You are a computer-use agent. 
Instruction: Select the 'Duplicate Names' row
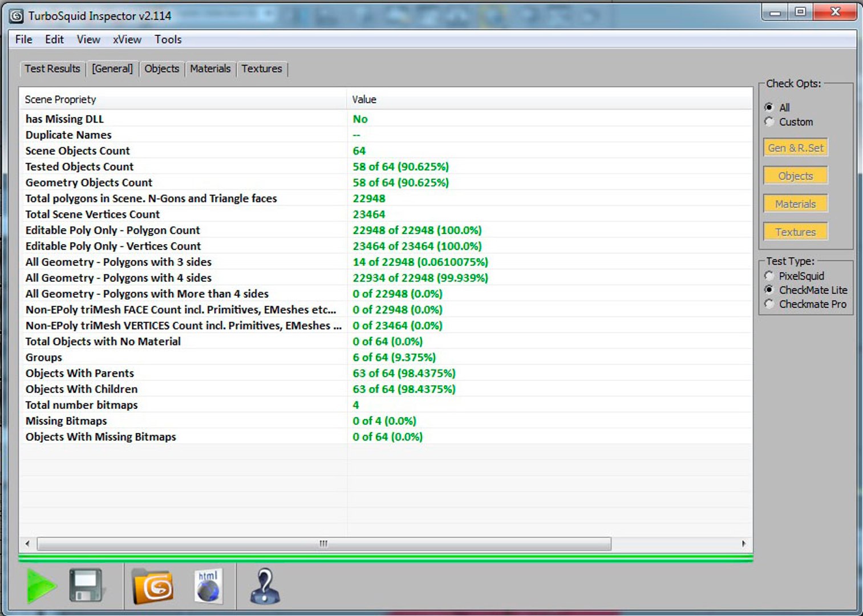click(x=386, y=135)
